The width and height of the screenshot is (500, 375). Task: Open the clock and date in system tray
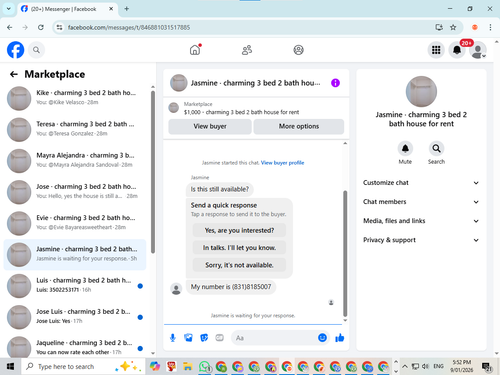pyautogui.click(x=462, y=366)
